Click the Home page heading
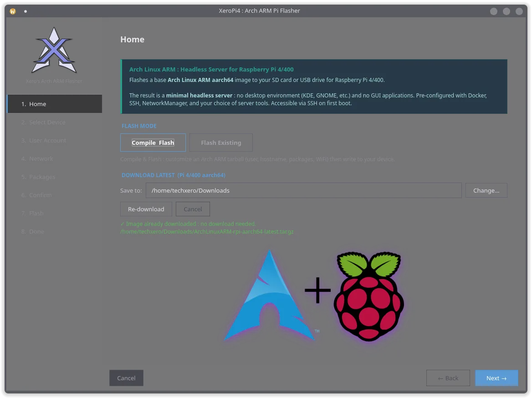This screenshot has width=532, height=398. pyautogui.click(x=133, y=39)
